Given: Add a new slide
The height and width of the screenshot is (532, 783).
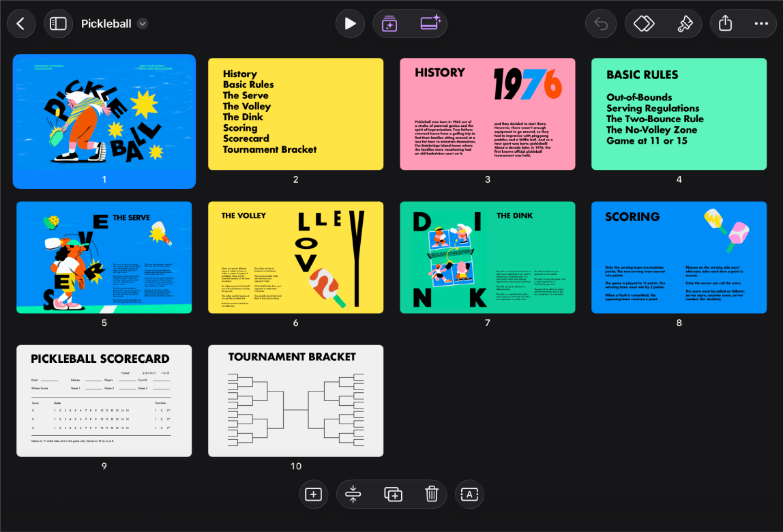Looking at the screenshot, I should [x=313, y=494].
